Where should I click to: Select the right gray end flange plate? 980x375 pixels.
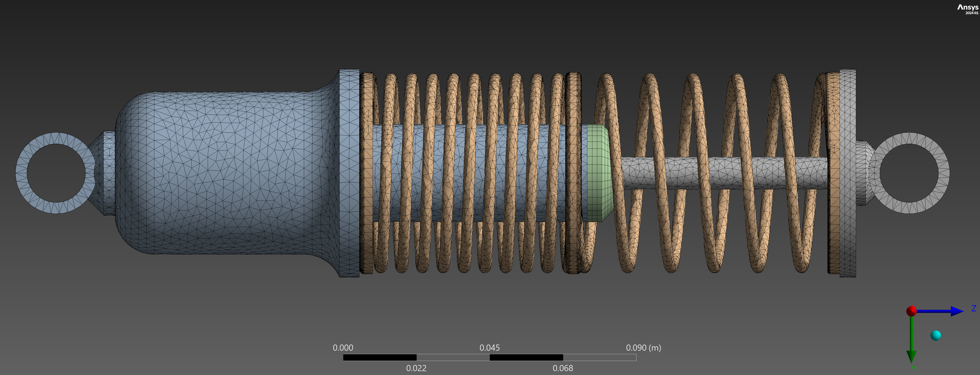tap(848, 173)
